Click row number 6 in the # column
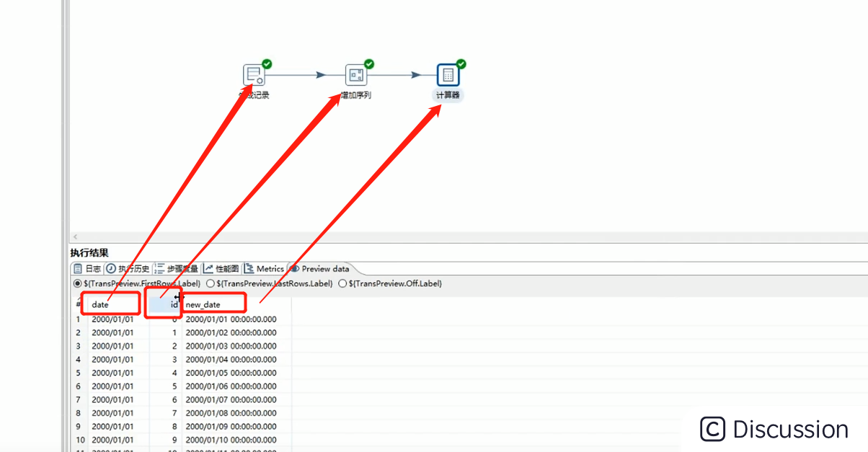This screenshot has height=452, width=868. [79, 386]
